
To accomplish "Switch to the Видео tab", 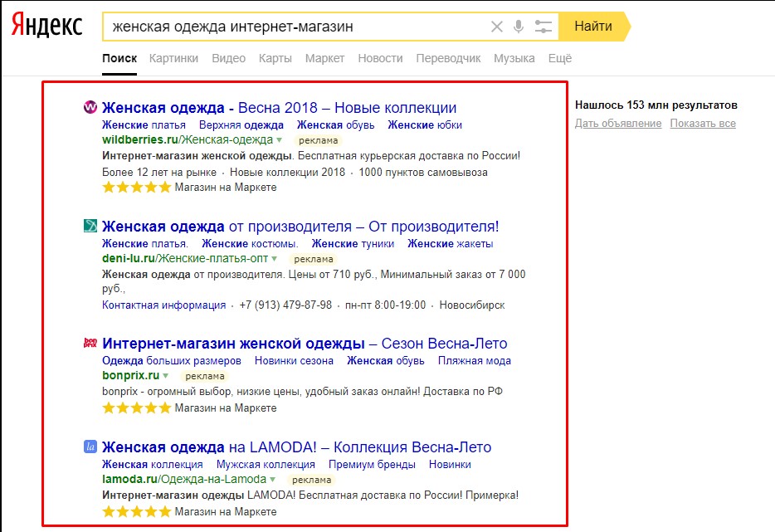I will click(228, 58).
